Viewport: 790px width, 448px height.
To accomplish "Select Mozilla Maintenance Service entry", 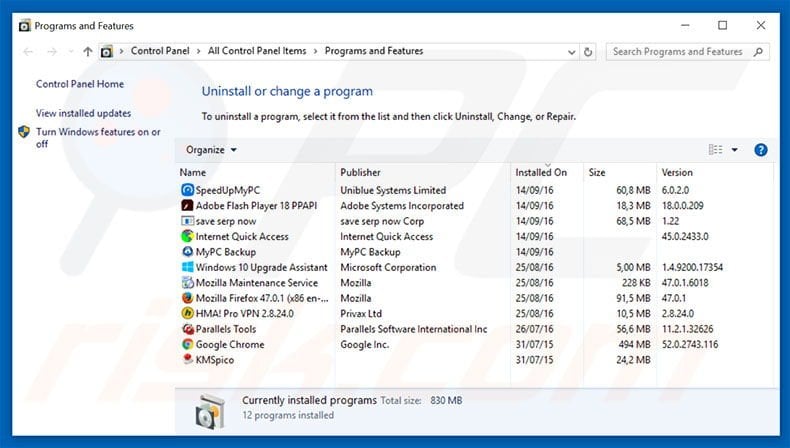I will tap(257, 283).
